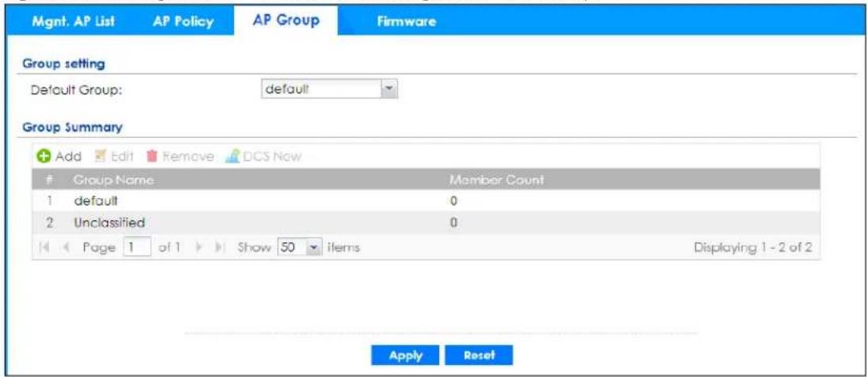Go to the Firmware tab
The image size is (868, 377).
pos(406,21)
